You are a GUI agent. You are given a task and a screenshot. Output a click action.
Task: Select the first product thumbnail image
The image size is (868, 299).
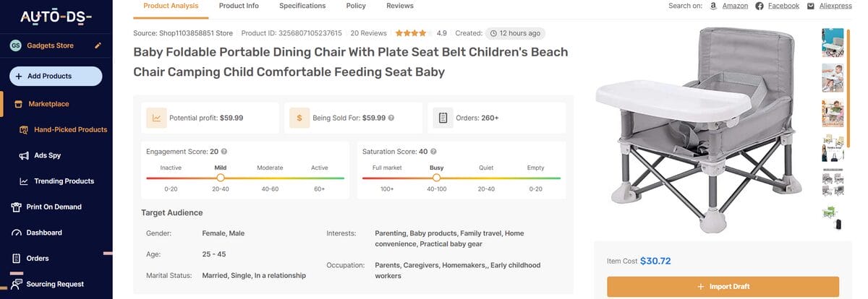click(x=833, y=43)
